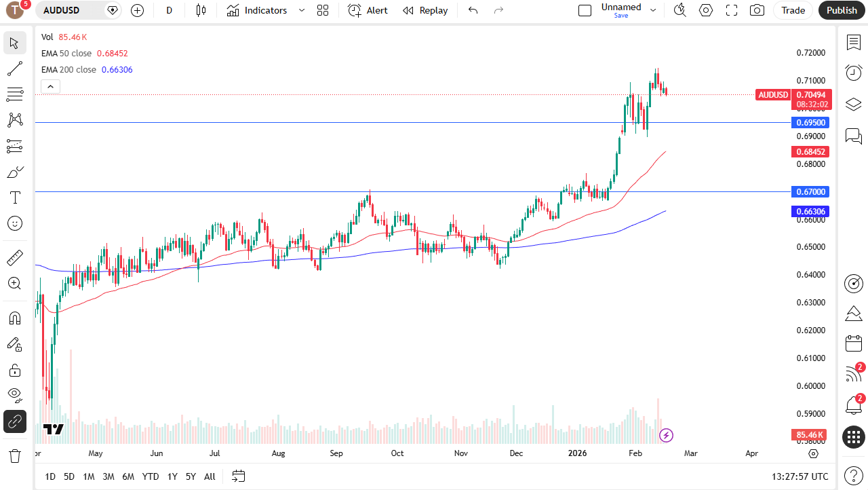This screenshot has height=490, width=868.
Task: Select the brush drawing tool
Action: coord(15,172)
